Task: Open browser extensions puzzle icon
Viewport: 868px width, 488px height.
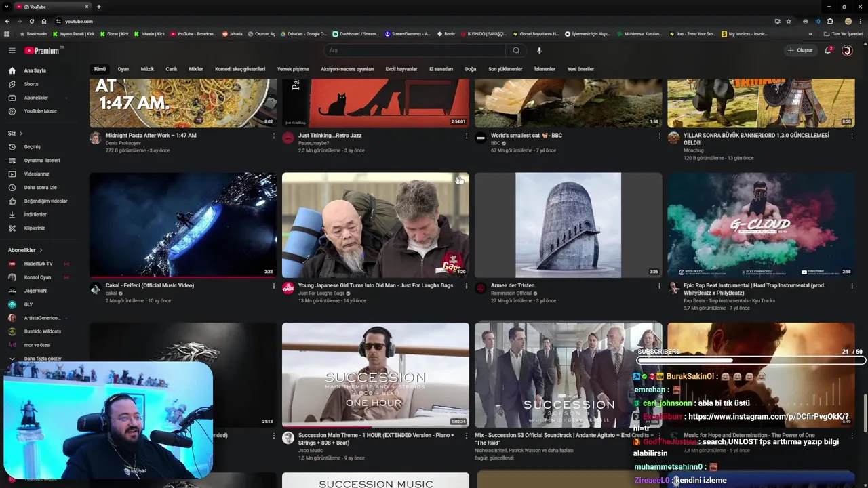Action: click(x=830, y=21)
